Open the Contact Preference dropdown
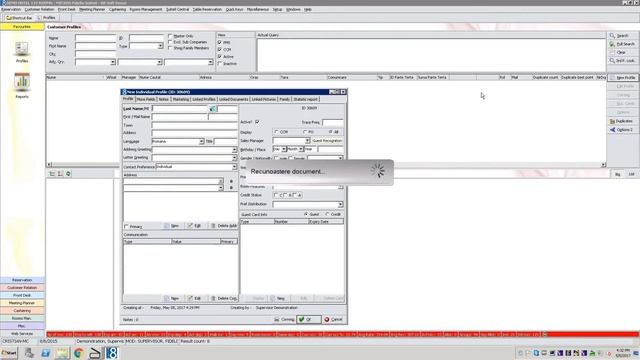The image size is (640, 360). pos(234,167)
